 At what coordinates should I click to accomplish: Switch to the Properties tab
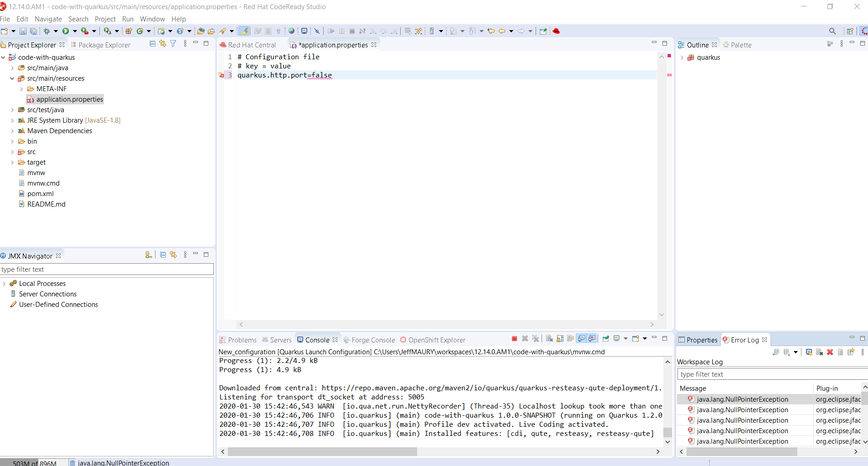pyautogui.click(x=698, y=340)
